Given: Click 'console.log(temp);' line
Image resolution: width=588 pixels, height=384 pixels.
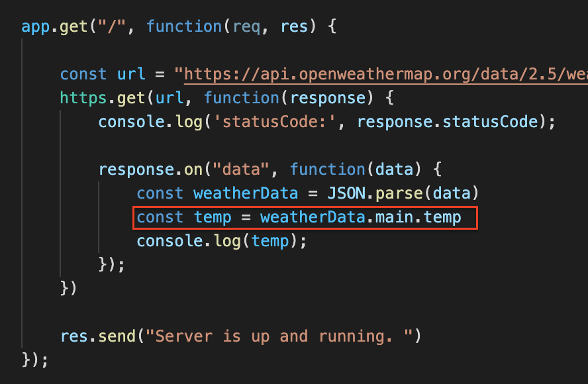Looking at the screenshot, I should tap(222, 241).
